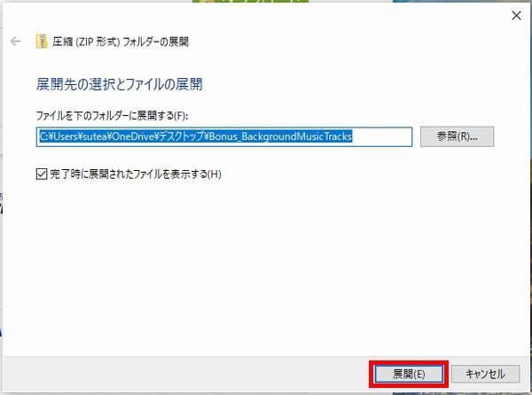The height and width of the screenshot is (395, 532).
Task: Uncheck 完了時に展開されたファイルを表示する checkbox
Action: tap(42, 174)
